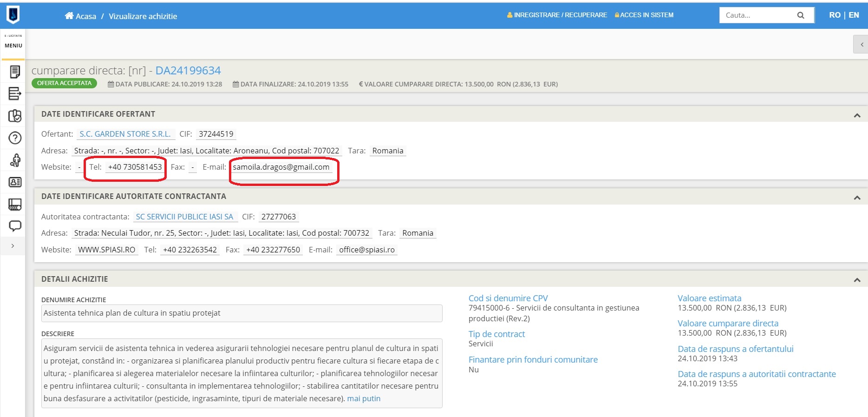Open the shopping cart catalog icon in sidebar
The image size is (868, 417).
[x=15, y=205]
